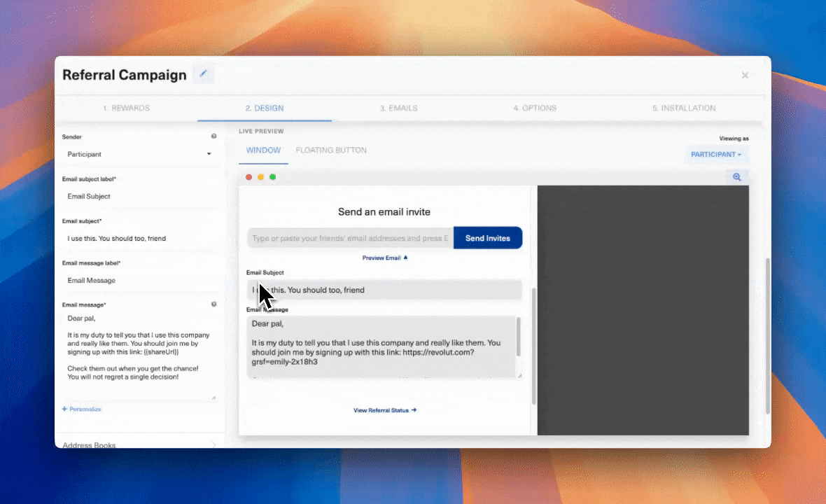826x504 pixels.
Task: Open the PARTICIPANT viewing-as dropdown
Action: coord(716,154)
